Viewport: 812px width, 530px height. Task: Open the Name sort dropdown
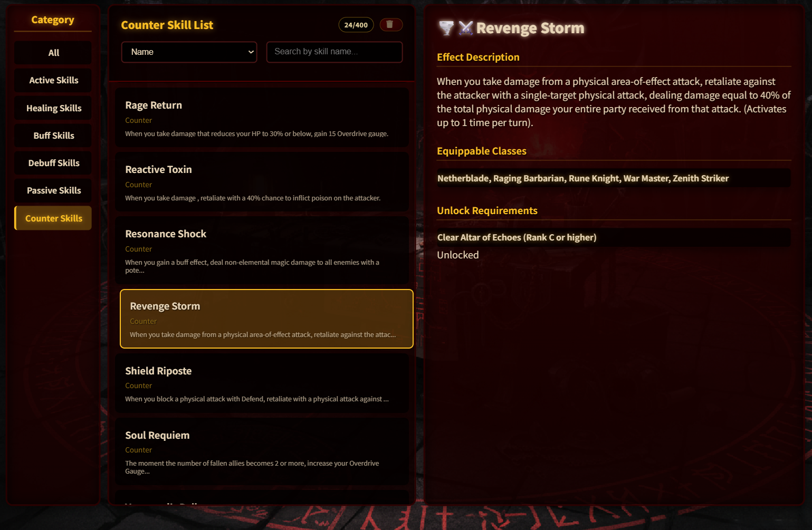coord(189,52)
